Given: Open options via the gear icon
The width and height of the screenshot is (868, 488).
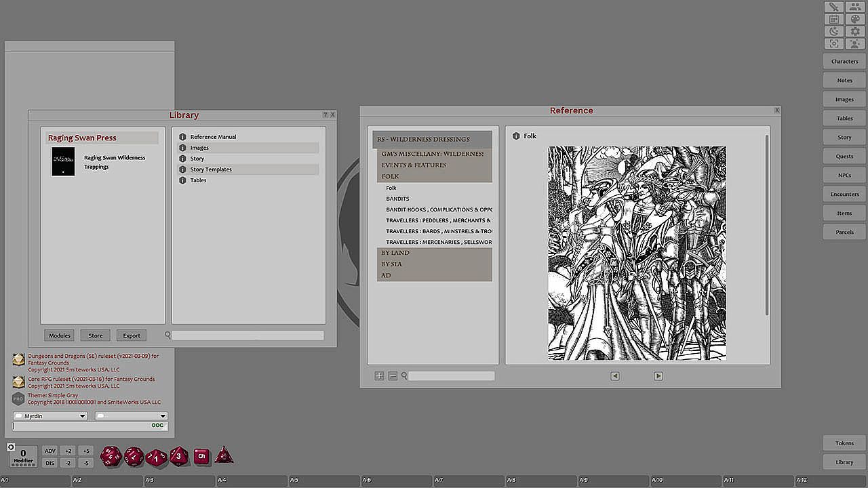Looking at the screenshot, I should click(x=855, y=32).
